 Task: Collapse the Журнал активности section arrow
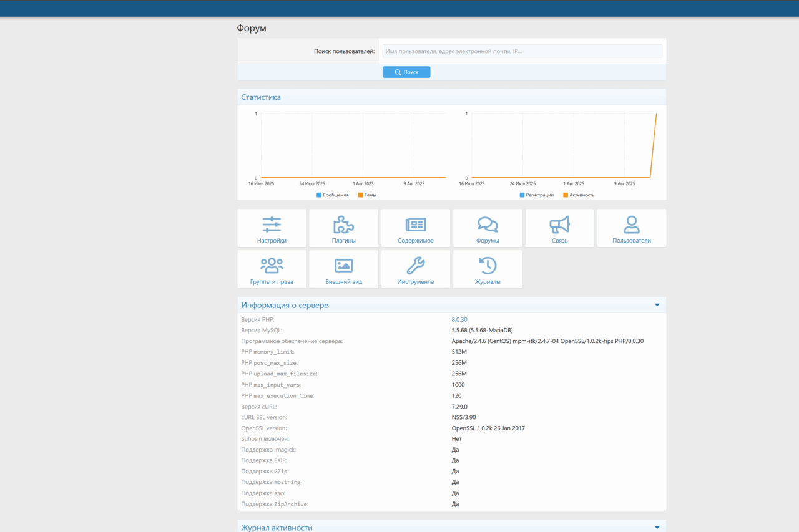tap(657, 528)
